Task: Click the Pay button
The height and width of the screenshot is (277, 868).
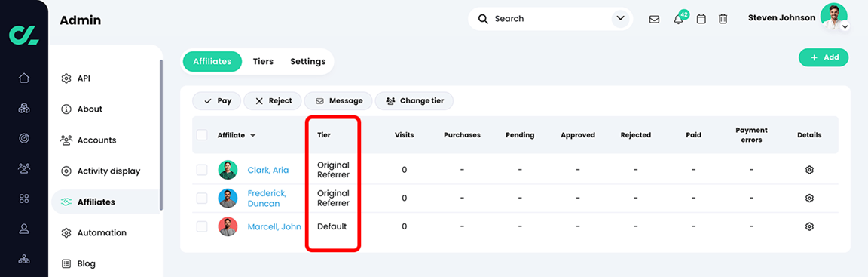Action: [217, 101]
